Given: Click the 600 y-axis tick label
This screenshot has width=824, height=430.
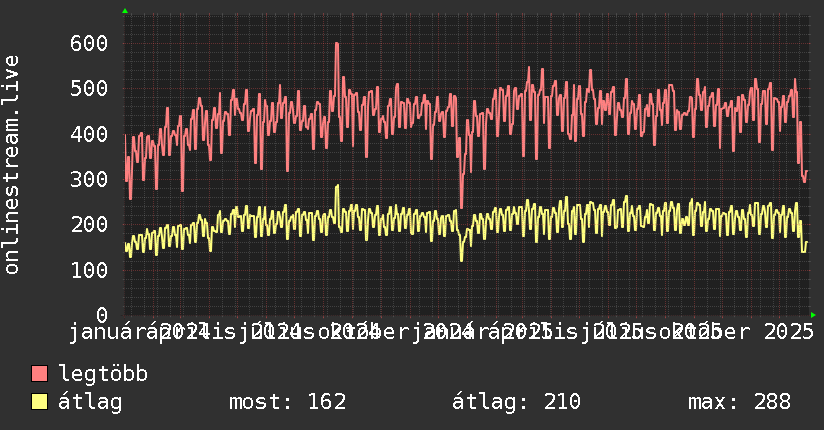Looking at the screenshot, I should click(x=89, y=43).
